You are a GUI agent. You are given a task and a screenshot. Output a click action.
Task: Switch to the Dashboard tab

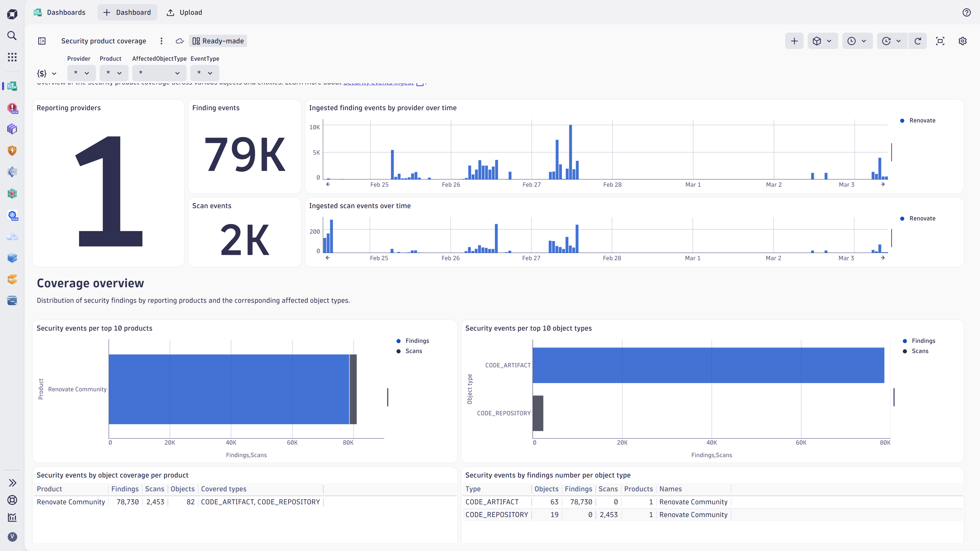127,12
